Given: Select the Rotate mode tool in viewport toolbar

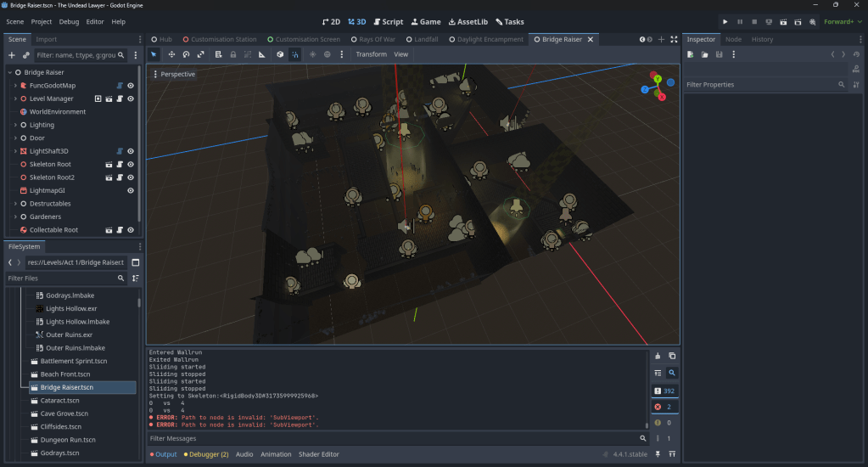Looking at the screenshot, I should [186, 54].
